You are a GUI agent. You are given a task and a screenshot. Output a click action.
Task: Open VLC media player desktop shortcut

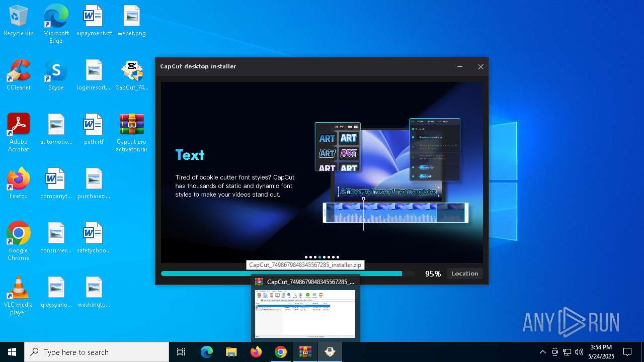(19, 296)
